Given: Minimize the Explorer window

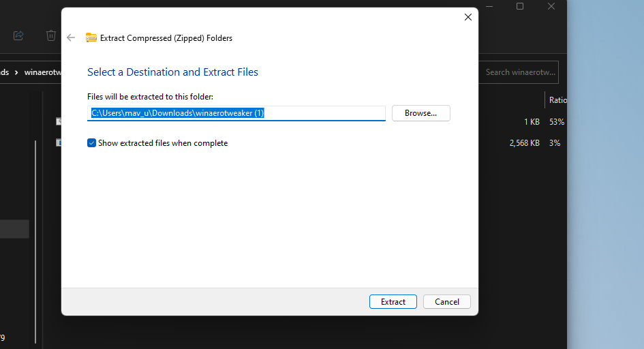Looking at the screenshot, I should pyautogui.click(x=489, y=6).
